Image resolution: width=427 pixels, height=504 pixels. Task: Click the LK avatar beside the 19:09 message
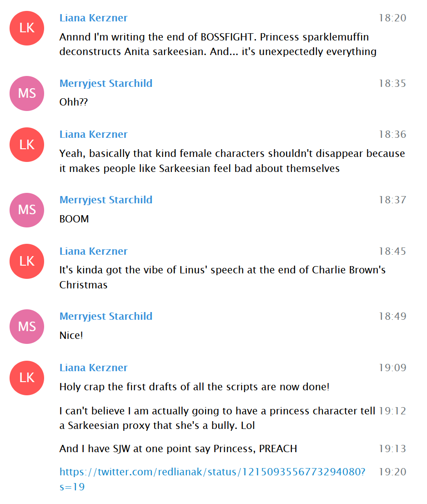(27, 378)
